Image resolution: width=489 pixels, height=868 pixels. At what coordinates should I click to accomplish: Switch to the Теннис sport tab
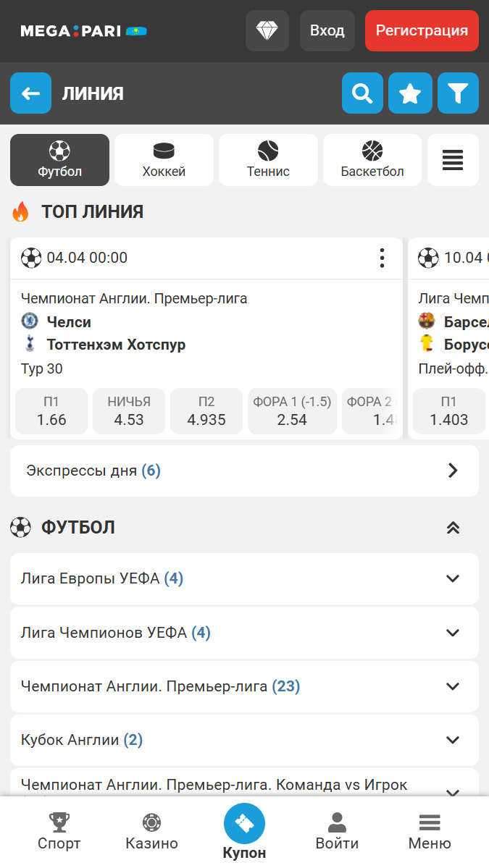[x=268, y=160]
